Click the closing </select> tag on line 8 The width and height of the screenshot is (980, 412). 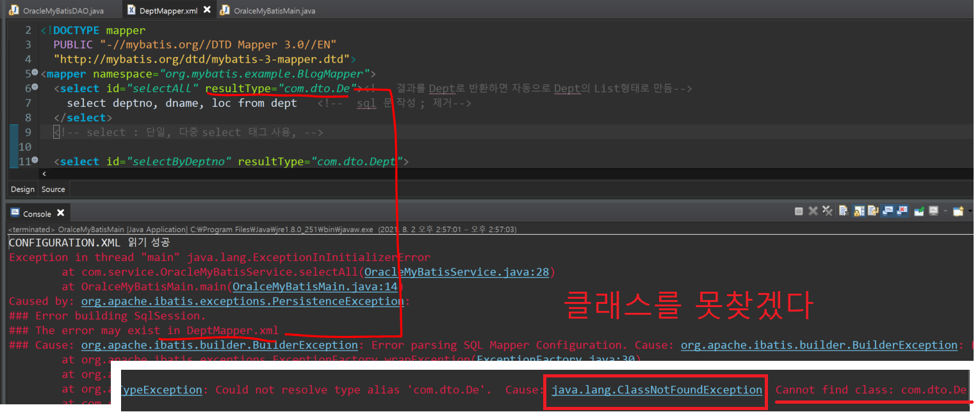pyautogui.click(x=83, y=118)
